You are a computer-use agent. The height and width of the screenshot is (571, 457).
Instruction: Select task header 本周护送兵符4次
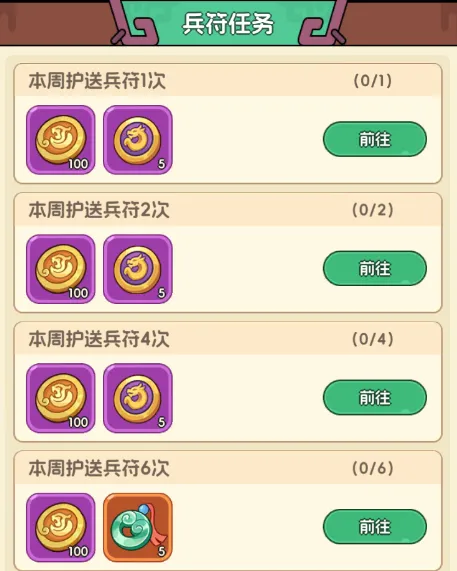pyautogui.click(x=99, y=339)
